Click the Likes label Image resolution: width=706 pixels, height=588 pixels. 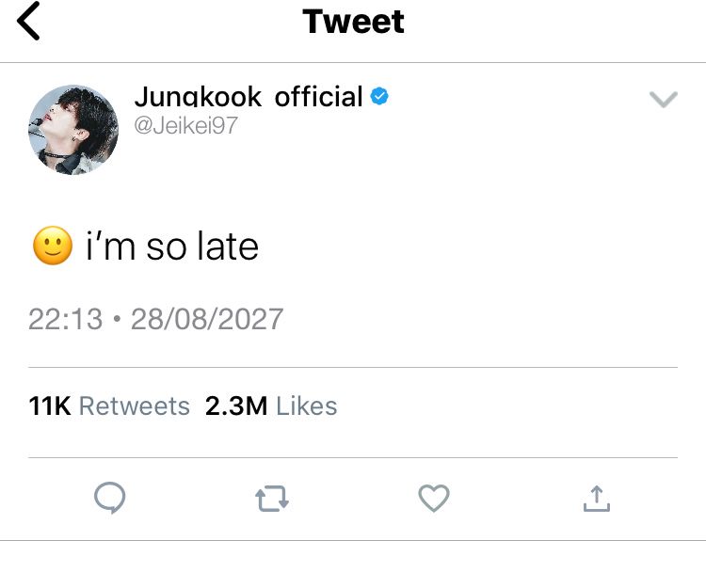coord(307,406)
